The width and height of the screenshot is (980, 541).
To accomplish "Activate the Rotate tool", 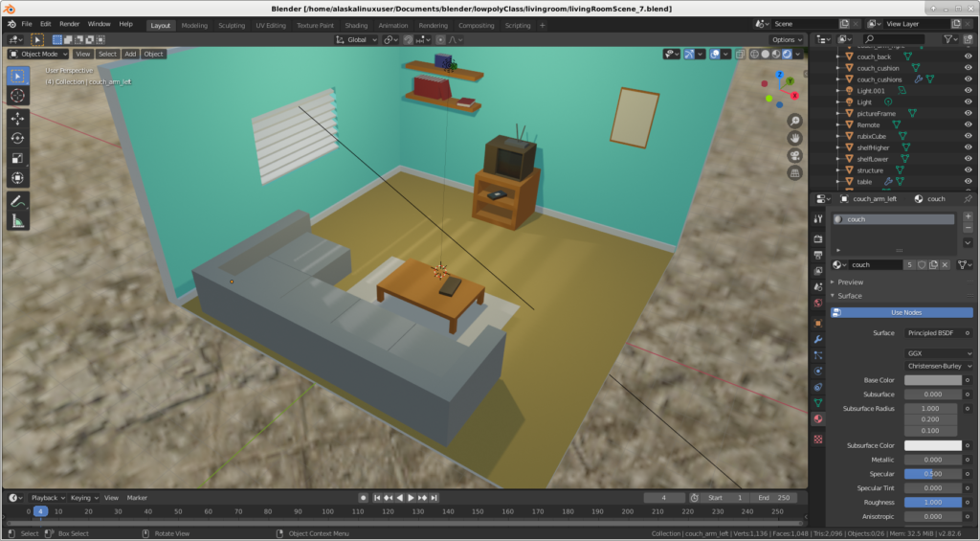I will [18, 138].
